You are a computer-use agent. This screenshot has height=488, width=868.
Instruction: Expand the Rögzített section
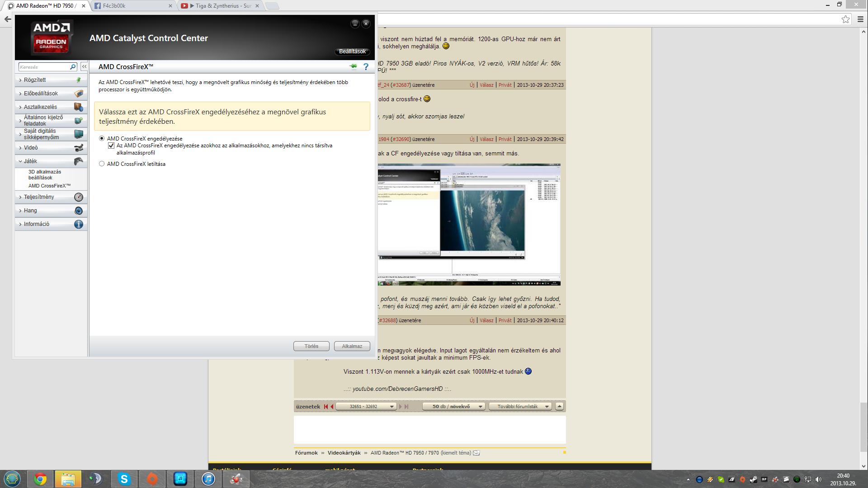coord(51,80)
